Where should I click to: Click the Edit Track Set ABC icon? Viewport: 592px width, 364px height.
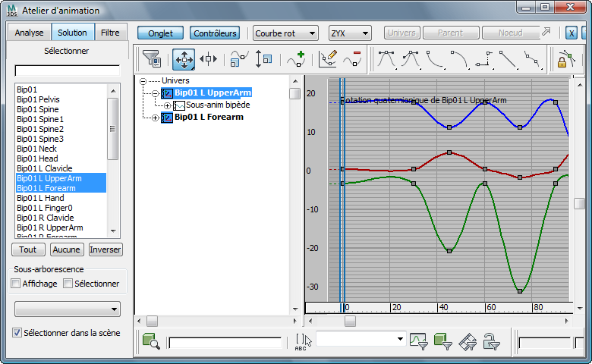(x=304, y=342)
